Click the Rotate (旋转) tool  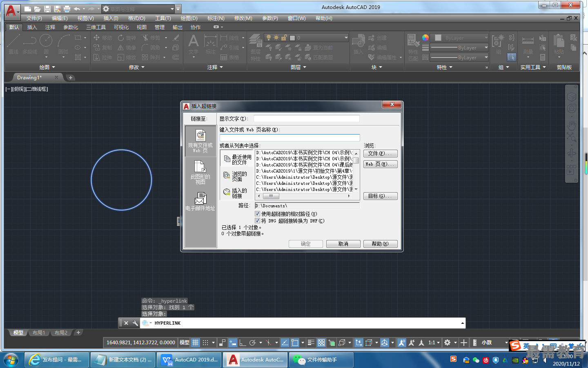(x=127, y=38)
